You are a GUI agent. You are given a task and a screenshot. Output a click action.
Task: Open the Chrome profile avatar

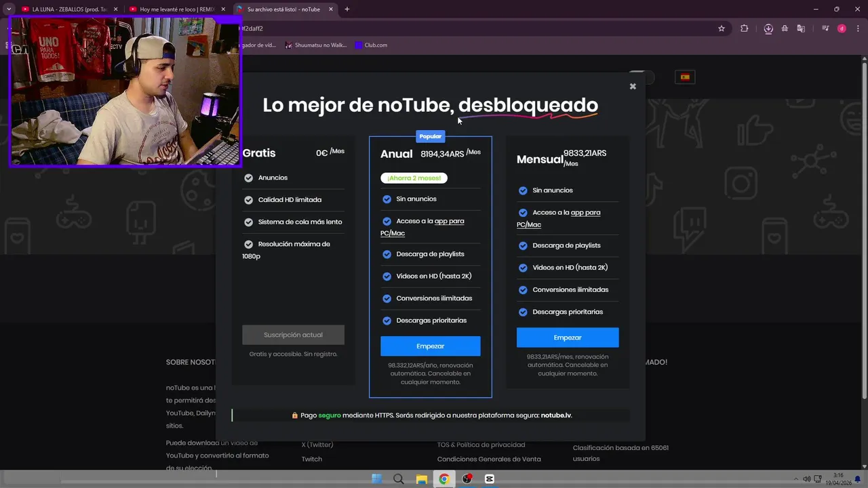(842, 28)
